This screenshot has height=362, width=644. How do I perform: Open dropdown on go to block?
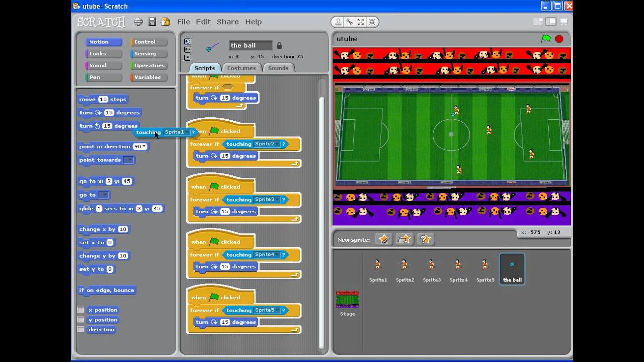pyautogui.click(x=104, y=195)
